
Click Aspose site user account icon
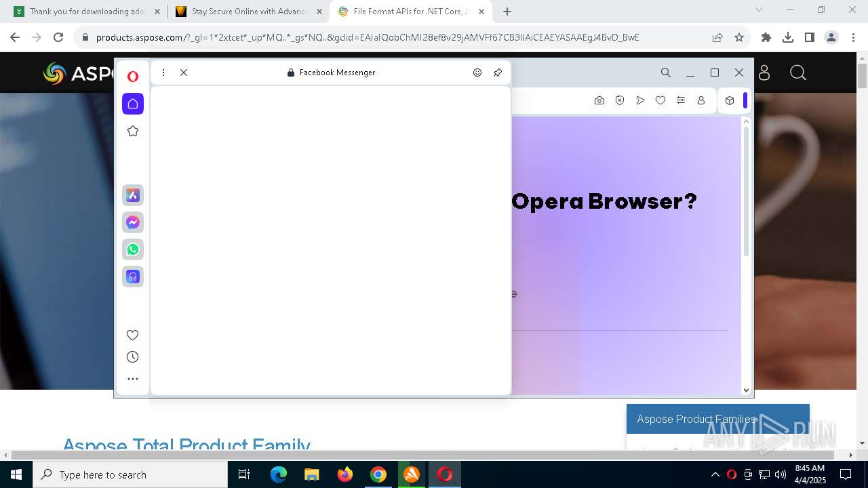(764, 73)
